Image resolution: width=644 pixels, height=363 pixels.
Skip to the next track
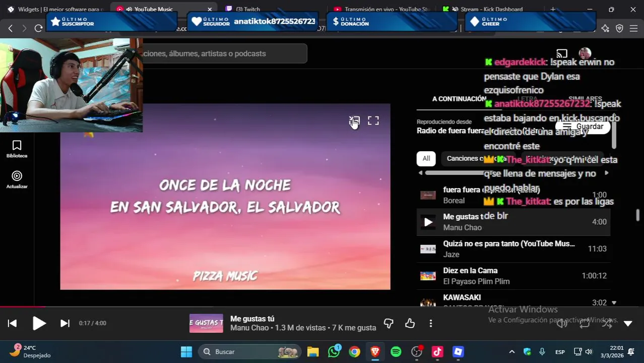(65, 324)
